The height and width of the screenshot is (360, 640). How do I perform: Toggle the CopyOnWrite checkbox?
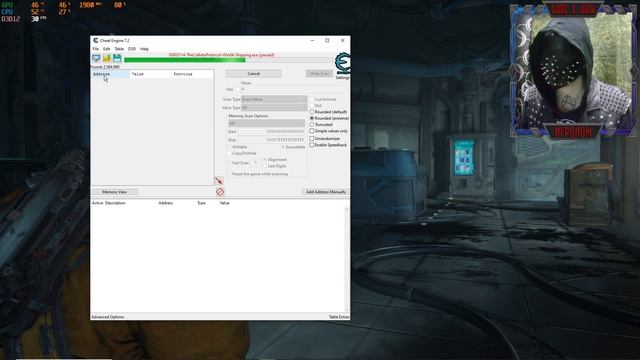[x=229, y=153]
